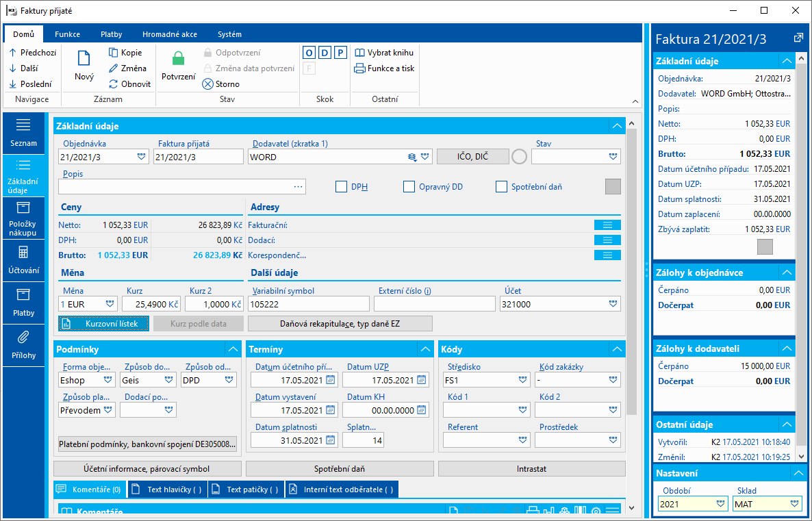Expand the Středisko FS1 dropdown
Image resolution: width=812 pixels, height=521 pixels.
pyautogui.click(x=522, y=380)
